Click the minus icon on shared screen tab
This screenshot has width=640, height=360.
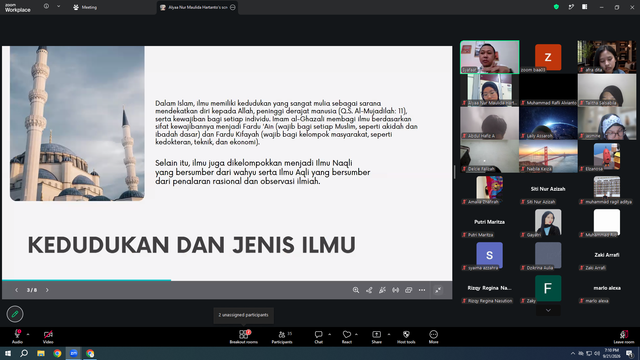click(x=233, y=7)
